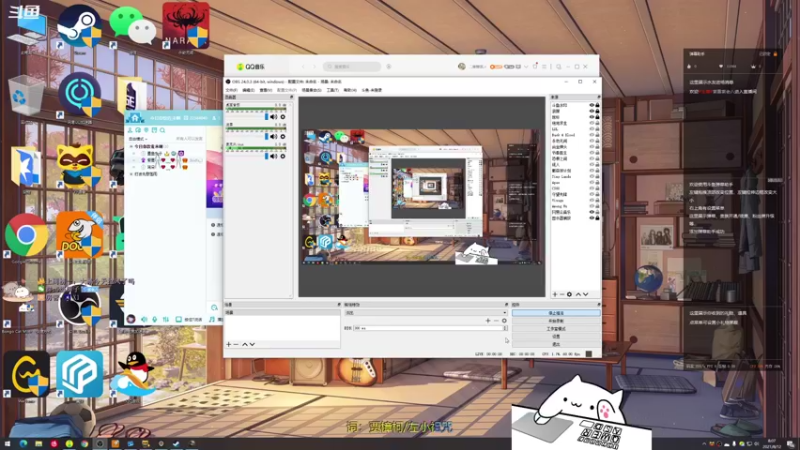
Task: Move the scene up in Scenes panel
Action: (x=244, y=344)
